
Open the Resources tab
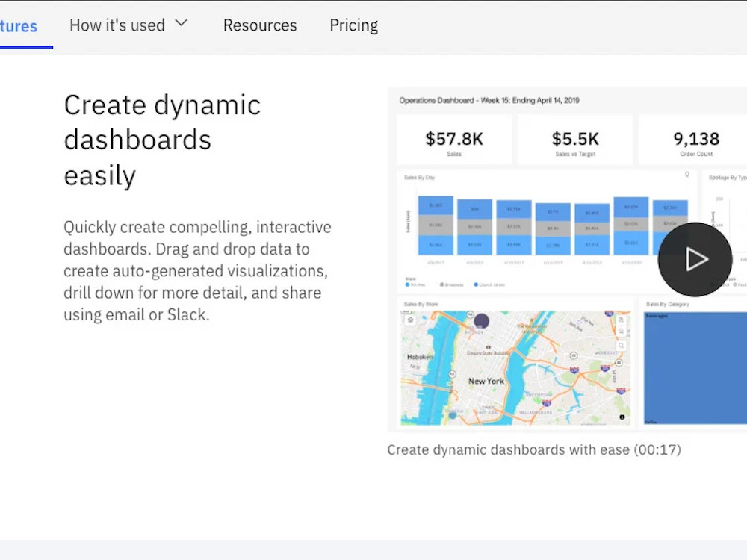point(260,25)
